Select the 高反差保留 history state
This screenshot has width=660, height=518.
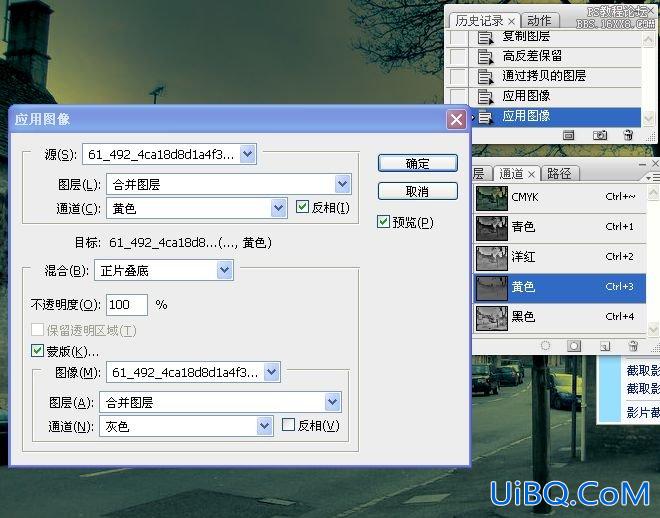click(555, 56)
